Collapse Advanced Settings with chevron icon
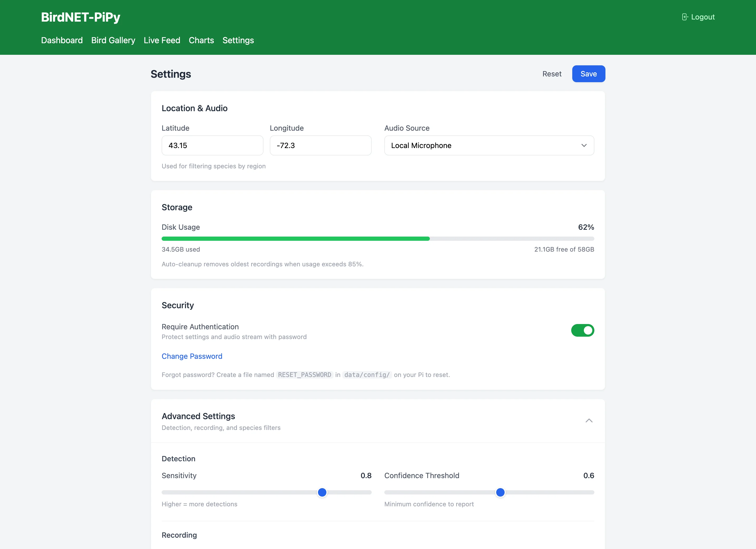 (x=589, y=421)
